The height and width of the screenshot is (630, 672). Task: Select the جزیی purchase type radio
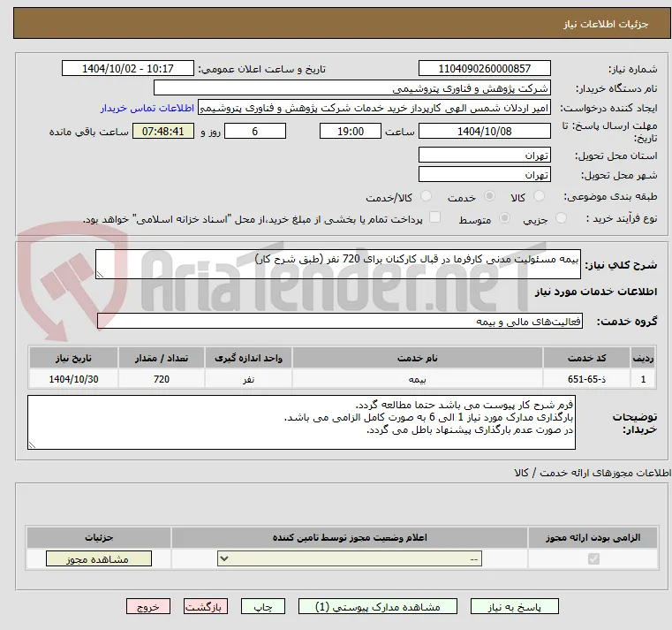click(561, 218)
